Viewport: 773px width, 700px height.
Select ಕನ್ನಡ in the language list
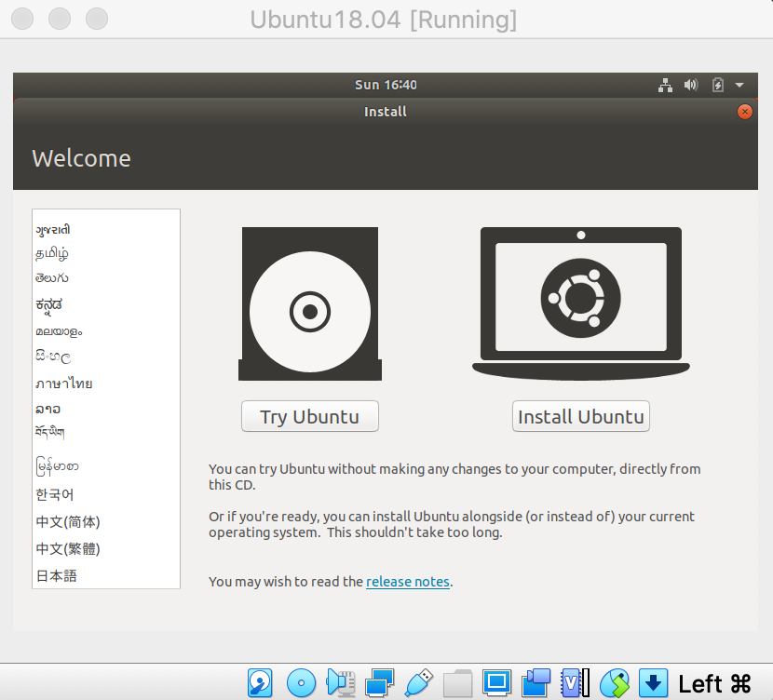106,305
